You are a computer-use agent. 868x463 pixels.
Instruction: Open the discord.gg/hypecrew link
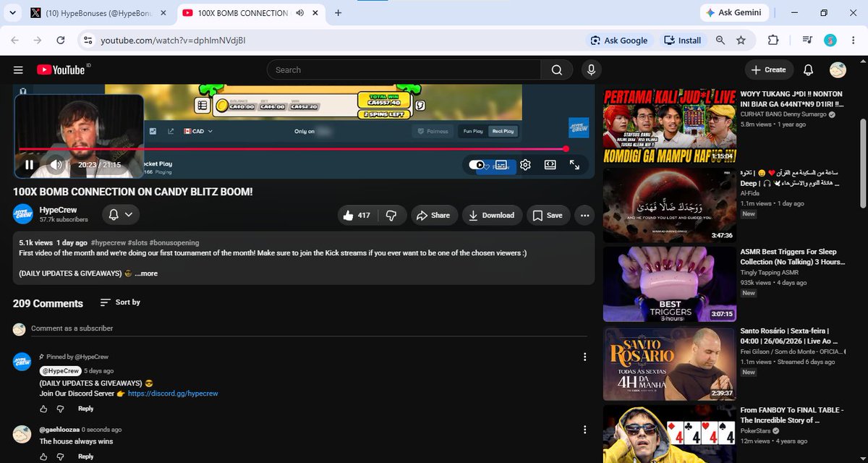(x=173, y=394)
